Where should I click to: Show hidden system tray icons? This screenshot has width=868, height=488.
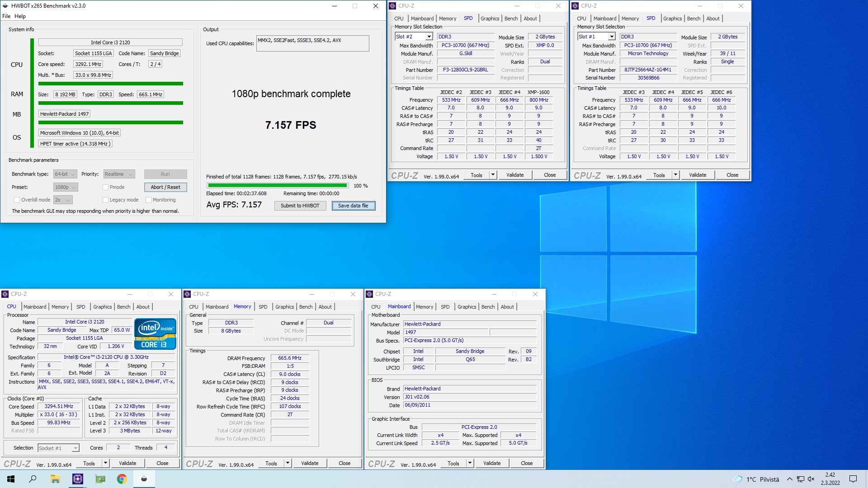(x=789, y=479)
